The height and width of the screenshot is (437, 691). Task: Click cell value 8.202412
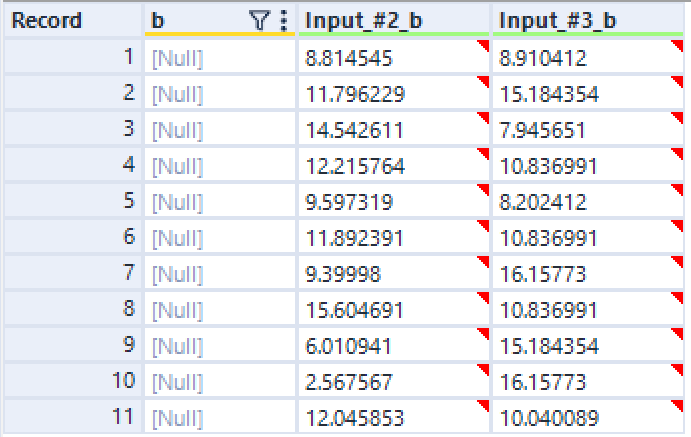(x=542, y=203)
